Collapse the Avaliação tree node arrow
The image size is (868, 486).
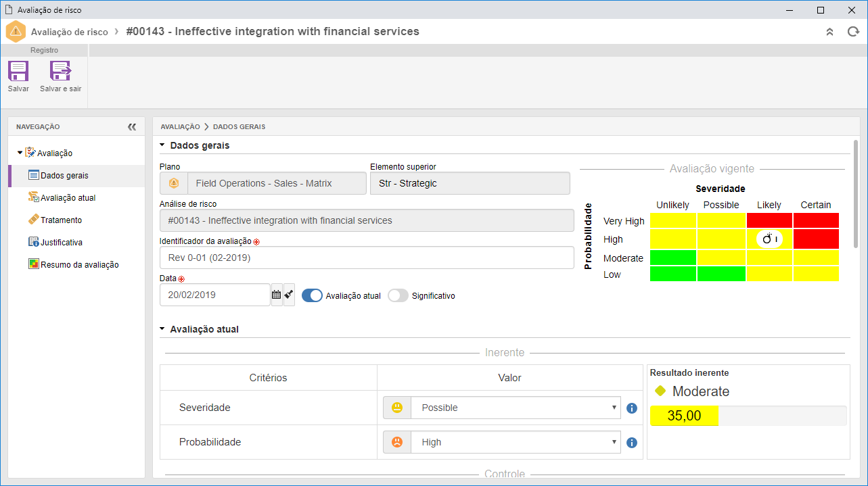tap(20, 153)
